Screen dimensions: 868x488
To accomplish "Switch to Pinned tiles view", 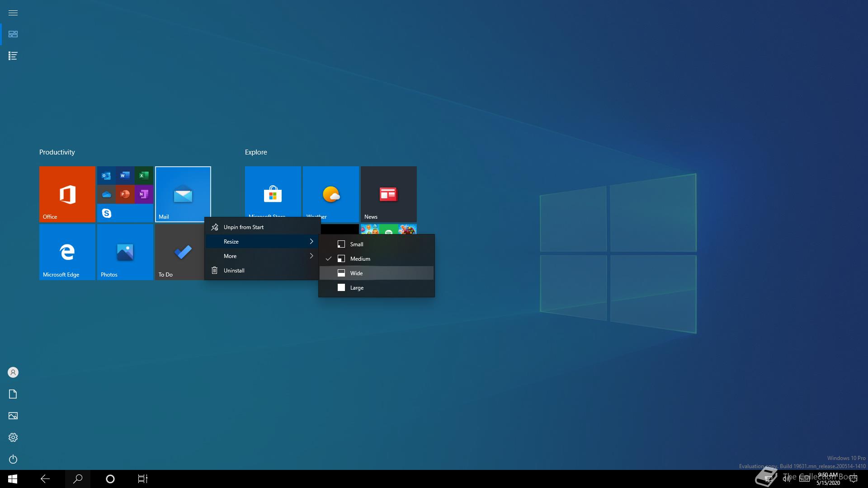I will click(x=13, y=34).
